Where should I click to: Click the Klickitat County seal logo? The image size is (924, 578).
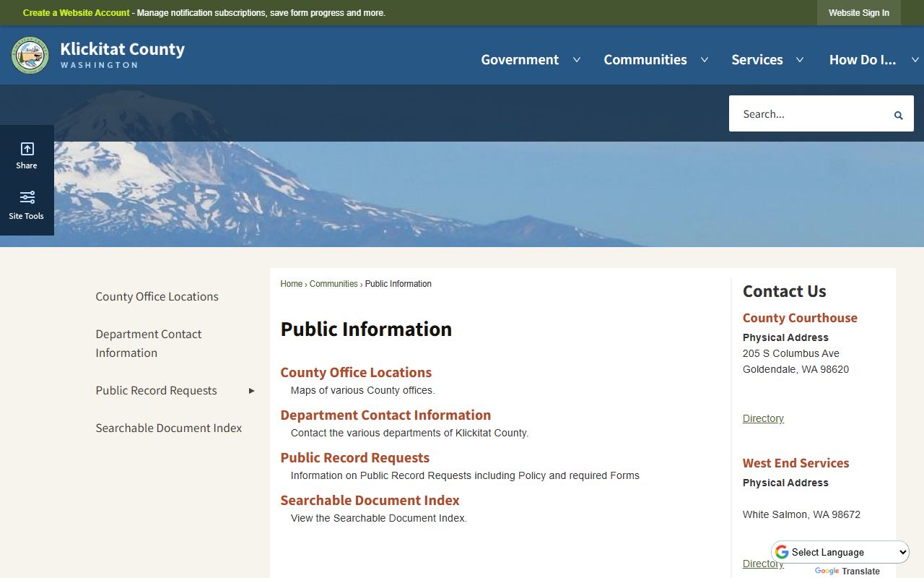(x=30, y=56)
